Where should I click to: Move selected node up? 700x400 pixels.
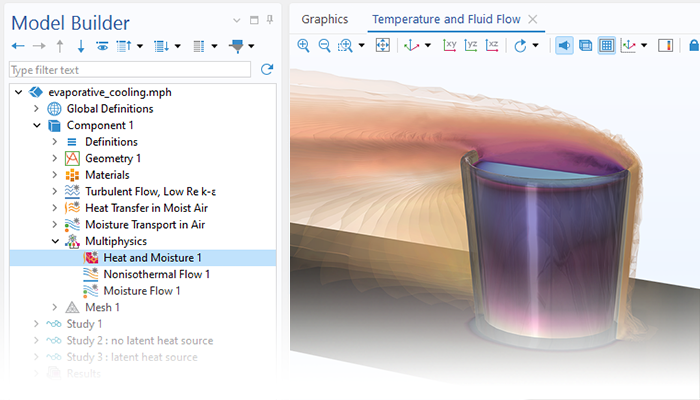(60, 46)
